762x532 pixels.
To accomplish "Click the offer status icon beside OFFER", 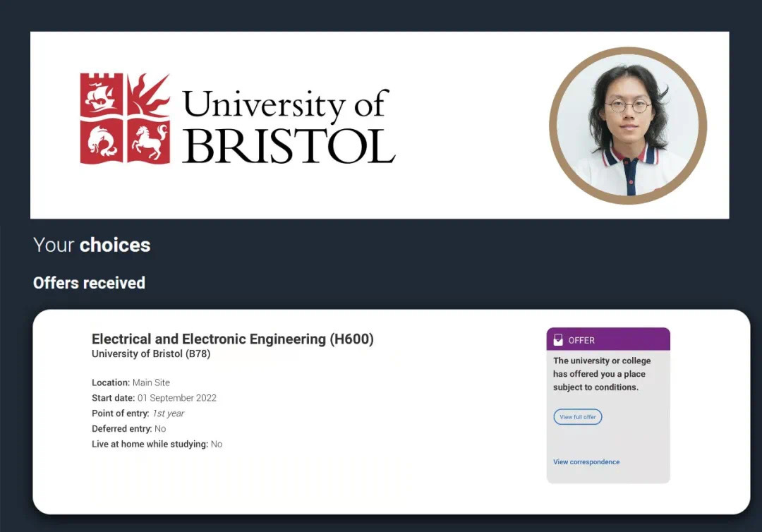I will [x=558, y=339].
